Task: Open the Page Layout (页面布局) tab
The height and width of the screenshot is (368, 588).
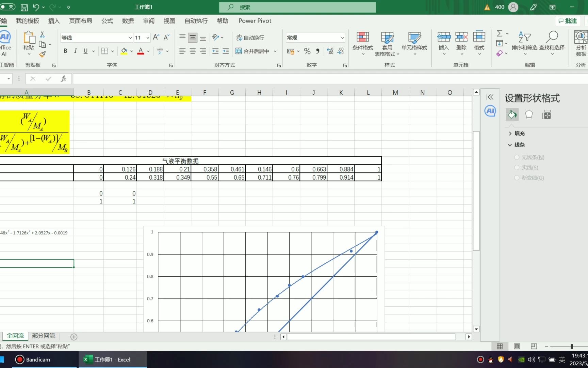Action: pyautogui.click(x=81, y=21)
